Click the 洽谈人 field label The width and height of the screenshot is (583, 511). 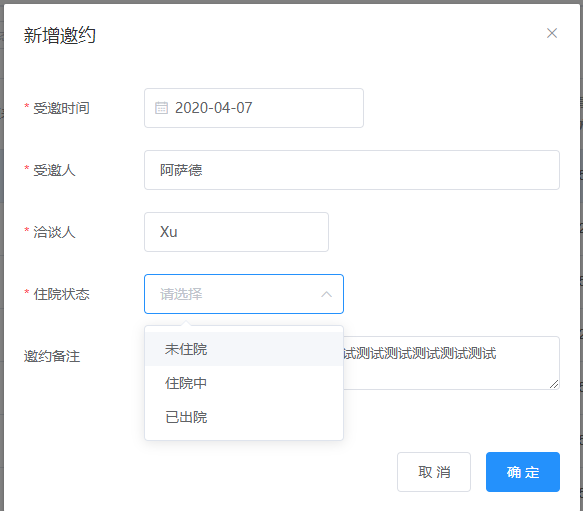click(x=54, y=232)
